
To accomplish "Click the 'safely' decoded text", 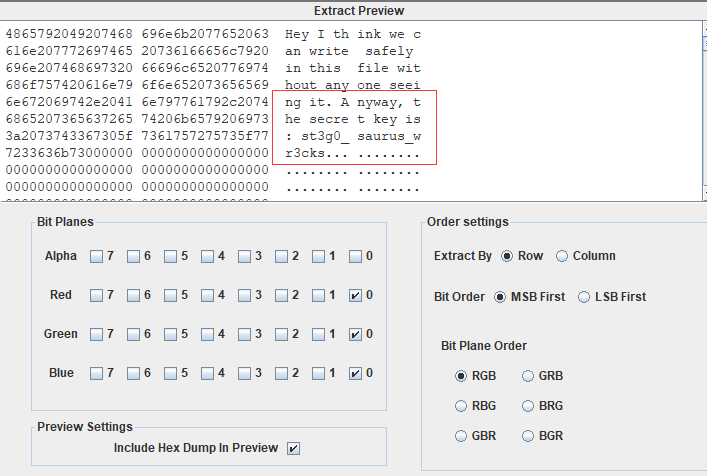I will pos(389,51).
